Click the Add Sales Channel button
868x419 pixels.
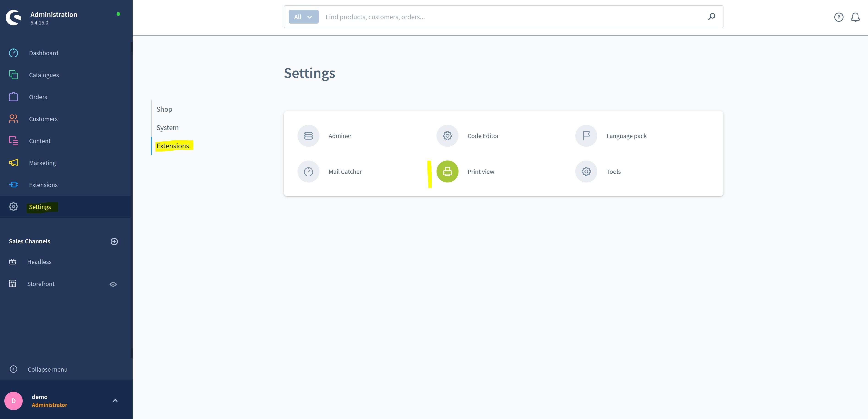(x=114, y=241)
